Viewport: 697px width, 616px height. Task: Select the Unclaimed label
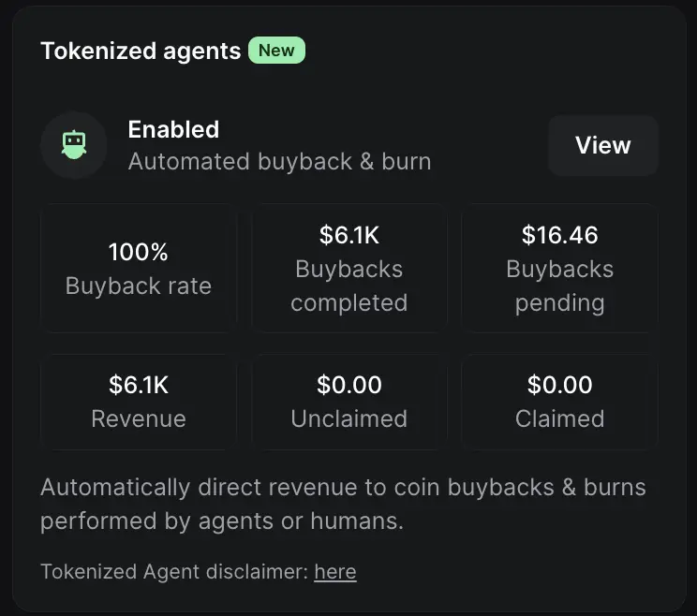click(x=348, y=418)
